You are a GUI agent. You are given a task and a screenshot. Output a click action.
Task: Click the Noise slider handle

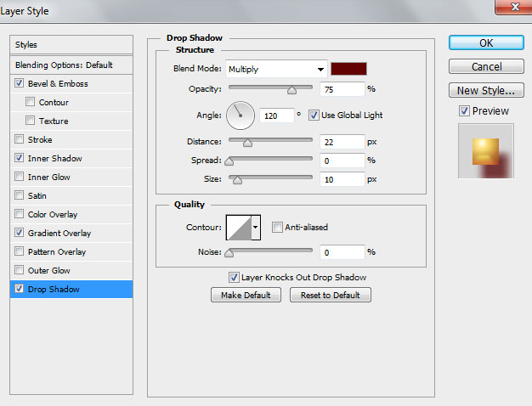click(x=229, y=253)
